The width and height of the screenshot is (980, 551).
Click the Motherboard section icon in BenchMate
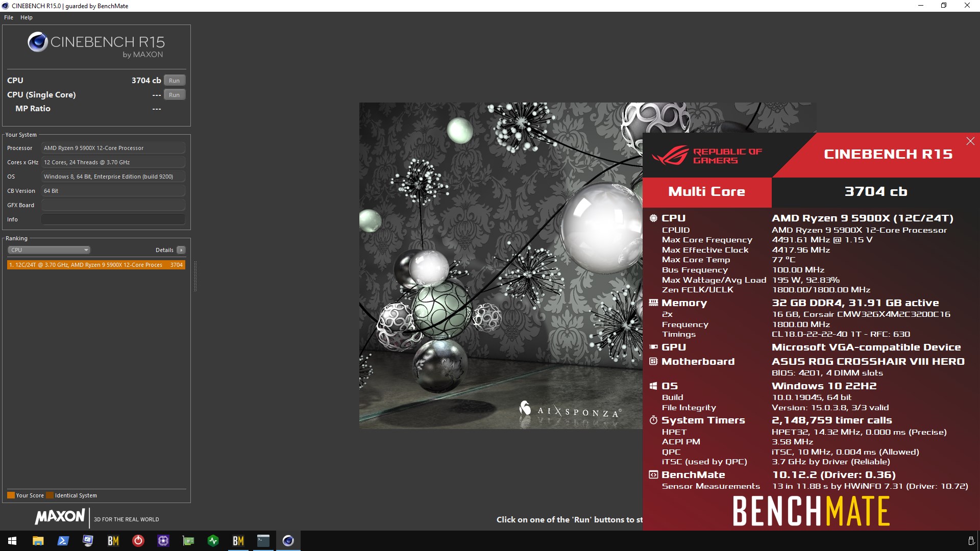click(653, 361)
